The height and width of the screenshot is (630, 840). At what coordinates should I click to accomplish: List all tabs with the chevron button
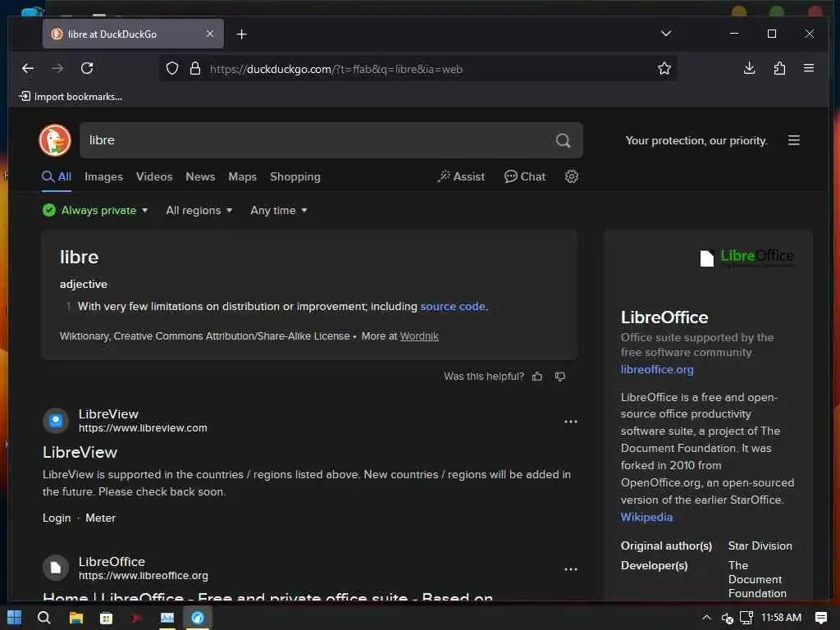coord(666,34)
